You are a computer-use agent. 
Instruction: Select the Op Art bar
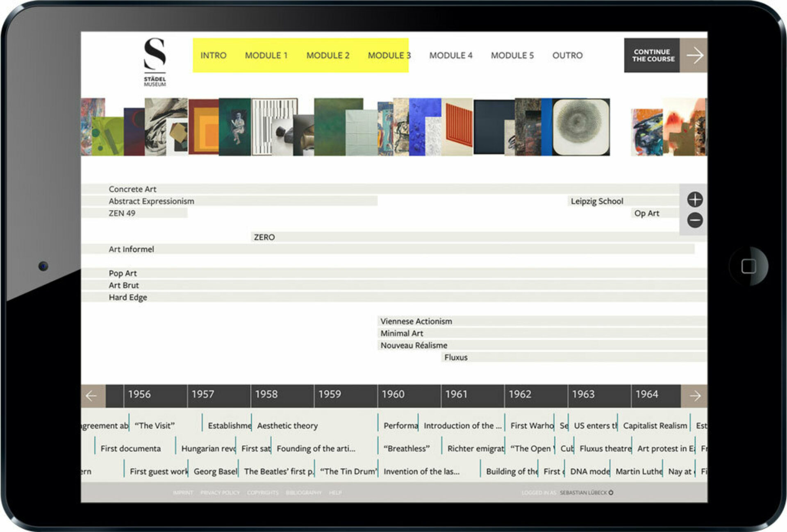click(655, 213)
